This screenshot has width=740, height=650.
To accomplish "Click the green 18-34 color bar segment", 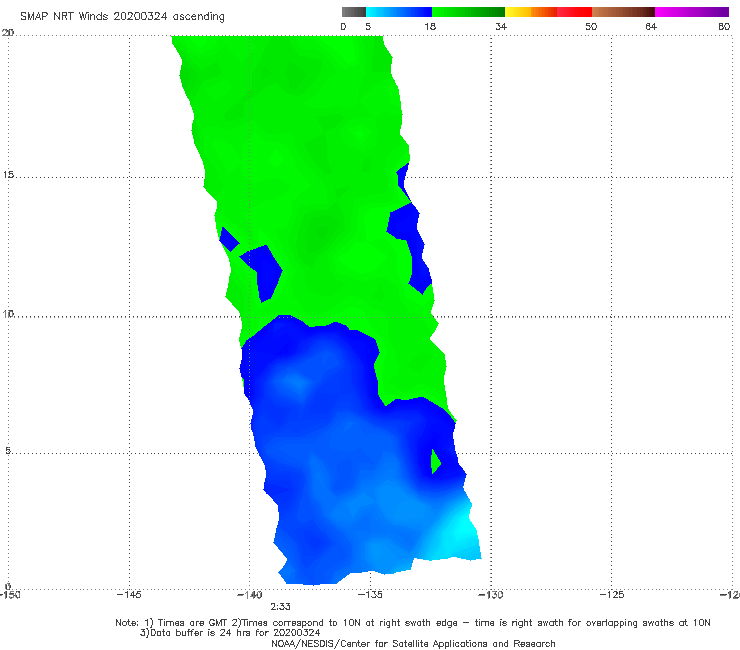I will 468,12.
